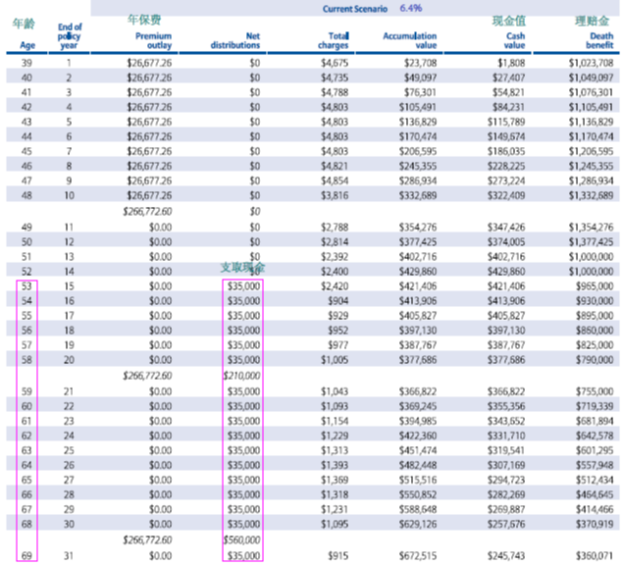
Task: Click accumulation value $23,708
Action: [x=421, y=63]
